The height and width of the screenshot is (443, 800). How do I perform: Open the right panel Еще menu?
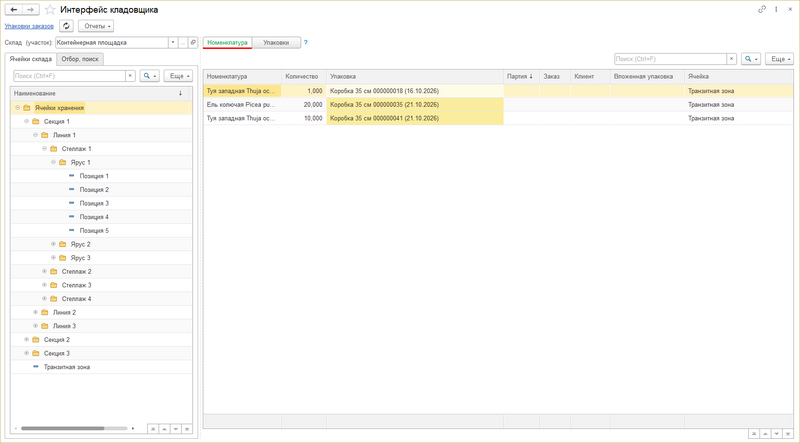click(780, 59)
